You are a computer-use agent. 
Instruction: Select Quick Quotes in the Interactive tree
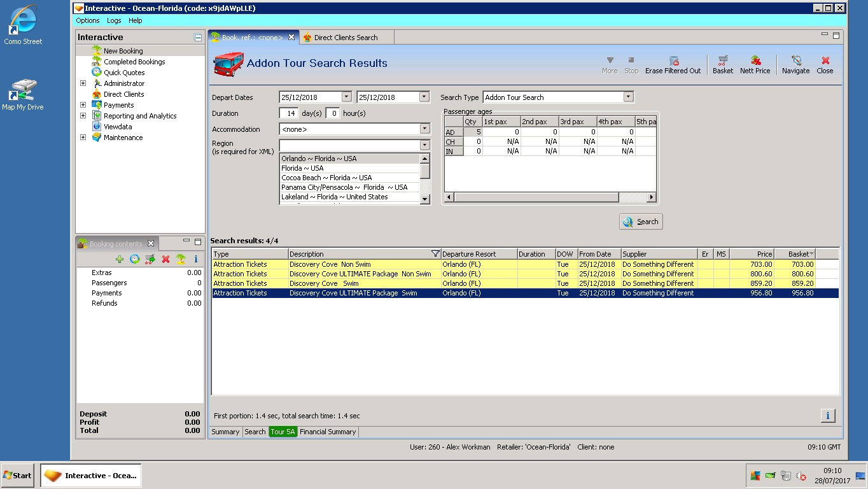click(x=124, y=73)
